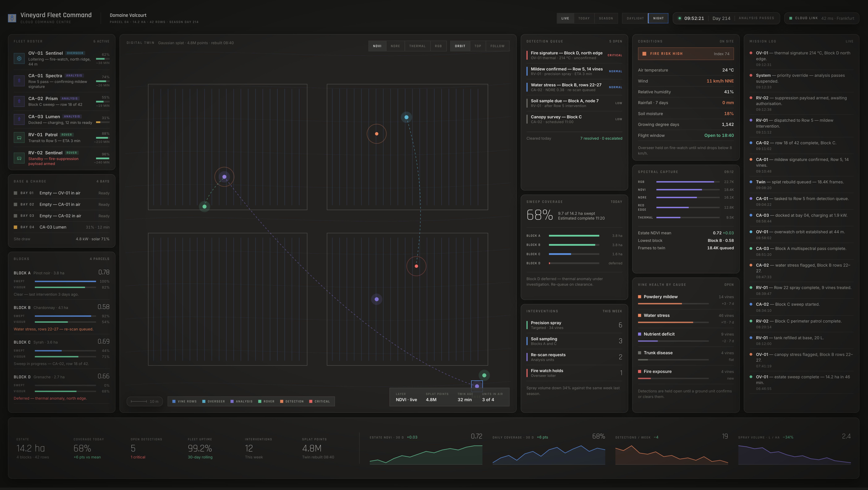
Task: Click the Spray Volume sparkline chart
Action: pos(795,455)
